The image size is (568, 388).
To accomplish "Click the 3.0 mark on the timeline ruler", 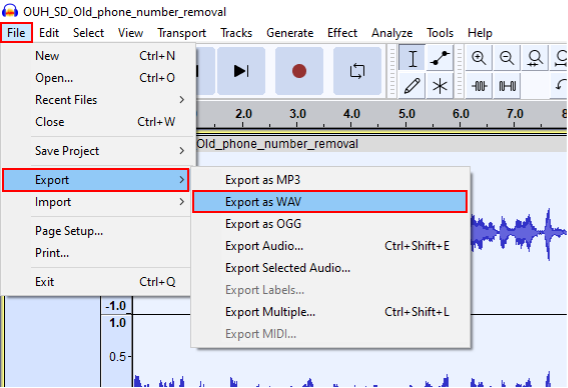I will pyautogui.click(x=298, y=114).
